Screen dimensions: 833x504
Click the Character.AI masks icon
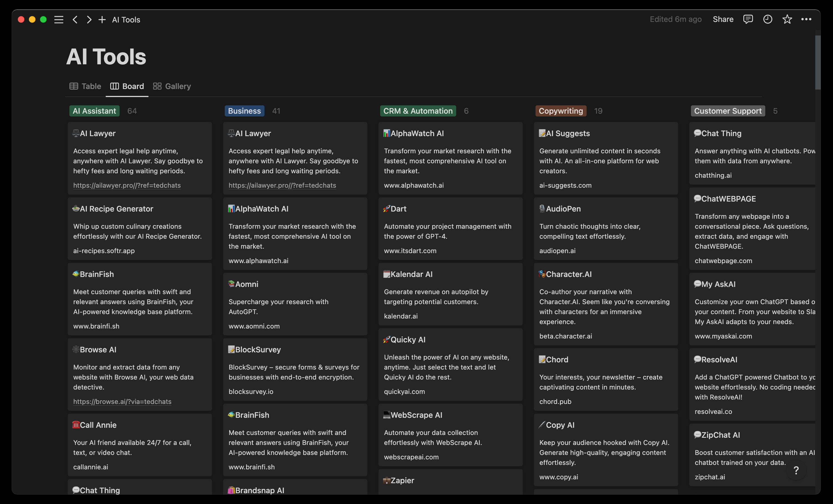click(542, 274)
